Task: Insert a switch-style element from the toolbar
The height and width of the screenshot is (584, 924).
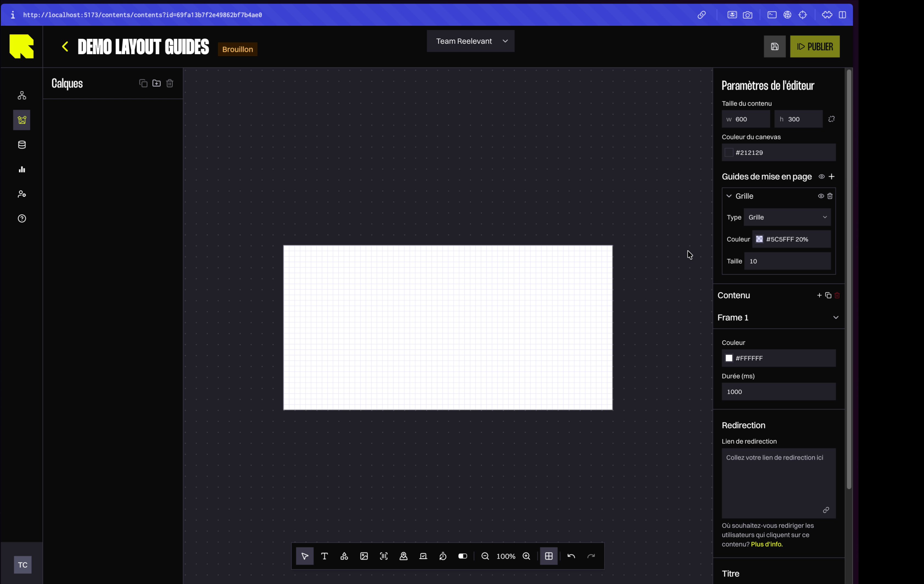Action: point(463,556)
